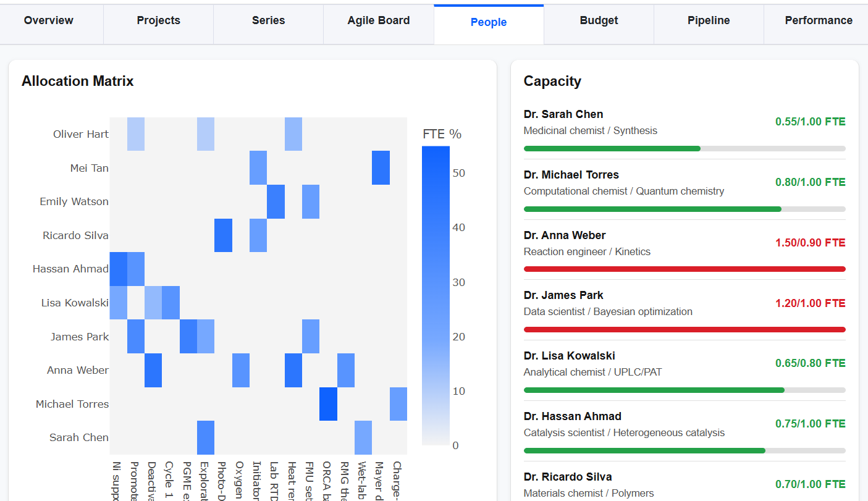Click Dr. Anna Weber's red capacity bar
The image size is (868, 501).
685,269
